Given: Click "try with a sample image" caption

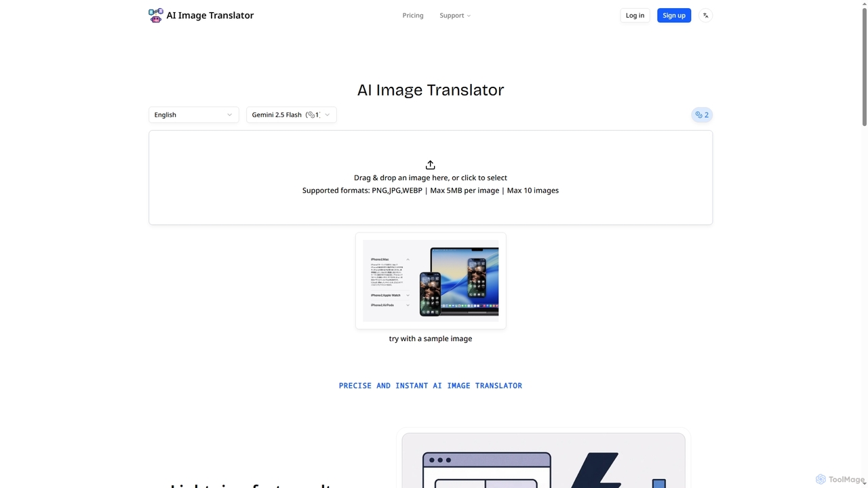Looking at the screenshot, I should [x=431, y=338].
